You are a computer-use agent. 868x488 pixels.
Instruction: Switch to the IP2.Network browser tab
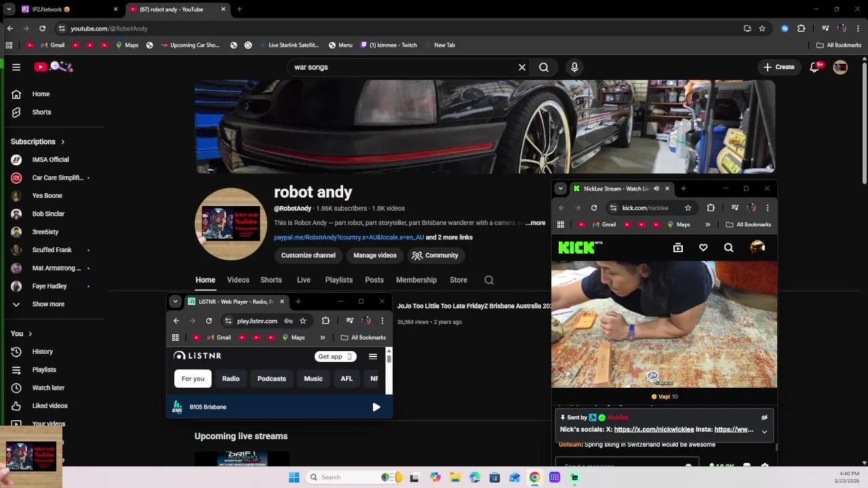68,9
